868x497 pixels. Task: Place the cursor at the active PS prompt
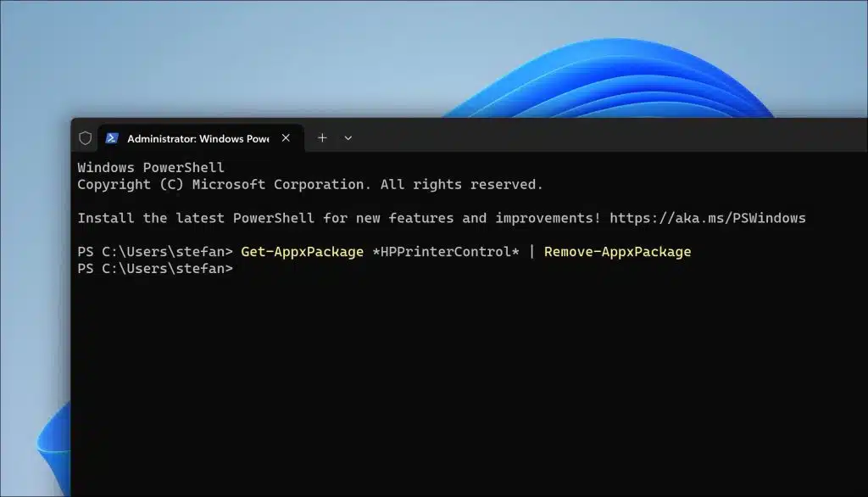click(x=242, y=268)
